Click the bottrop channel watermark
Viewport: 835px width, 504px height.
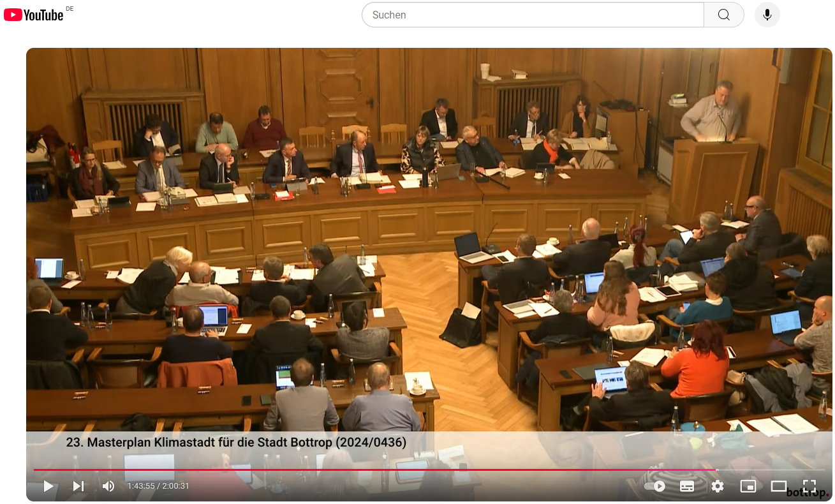(806, 493)
